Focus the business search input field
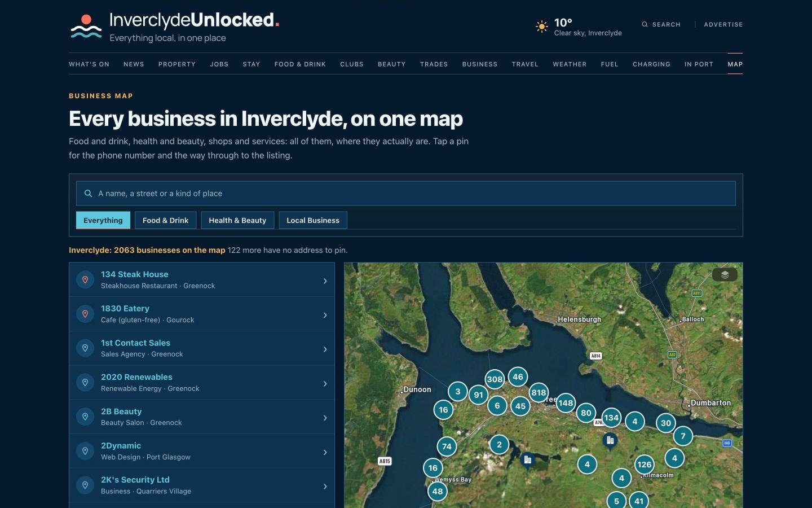The height and width of the screenshot is (508, 812). pyautogui.click(x=406, y=193)
